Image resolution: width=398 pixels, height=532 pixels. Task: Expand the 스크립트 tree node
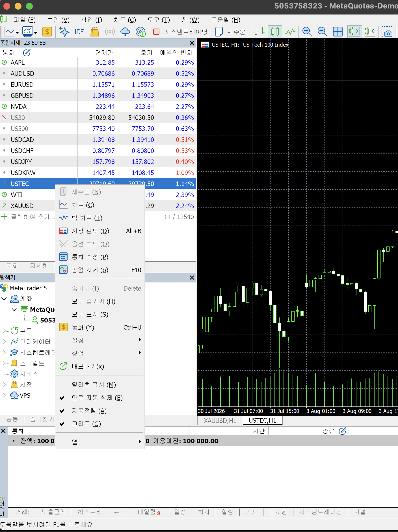coord(4,363)
